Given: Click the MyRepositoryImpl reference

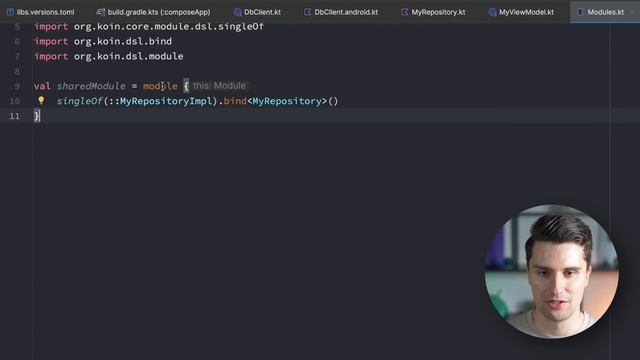Looking at the screenshot, I should [166, 101].
